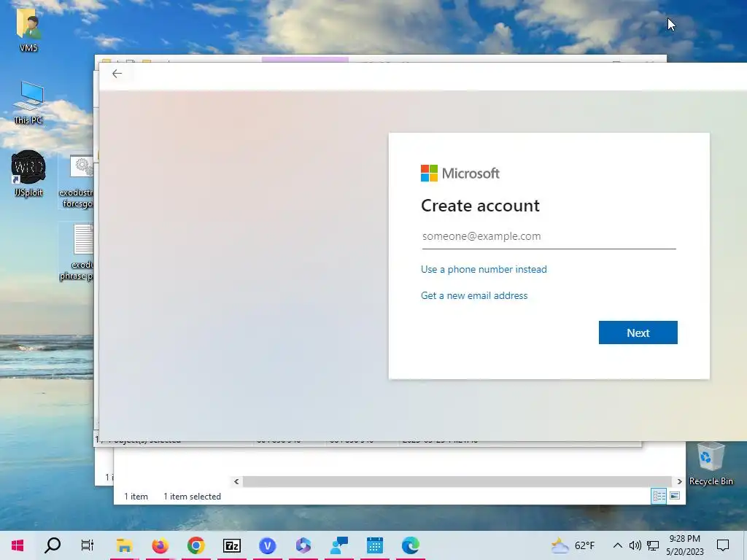747x560 pixels.
Task: Switch Explorer to large icons view
Action: (x=675, y=496)
